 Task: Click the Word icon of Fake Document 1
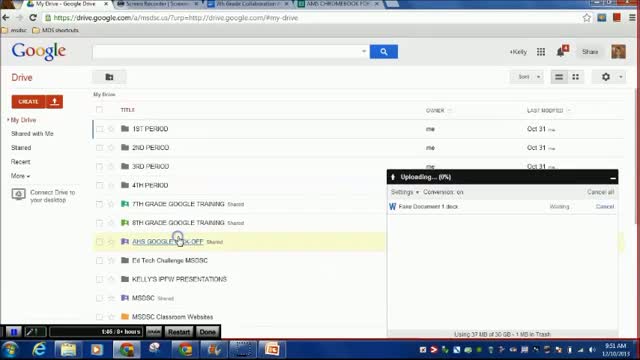(x=393, y=207)
